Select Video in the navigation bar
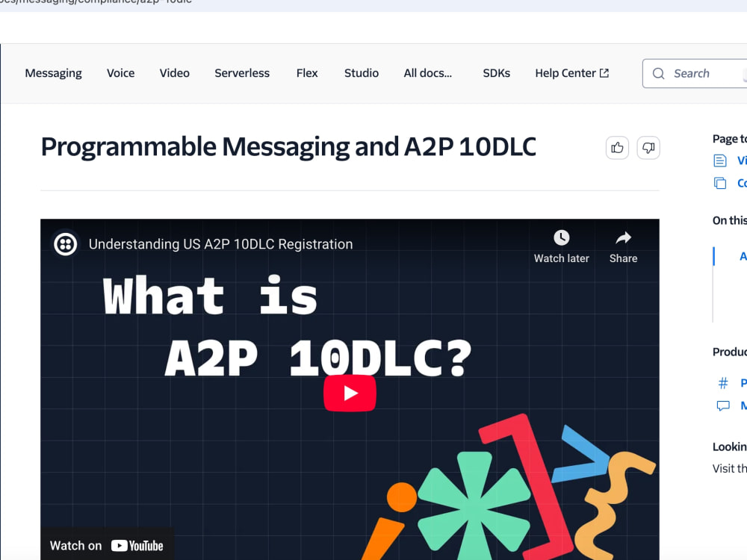The image size is (747, 560). 174,73
